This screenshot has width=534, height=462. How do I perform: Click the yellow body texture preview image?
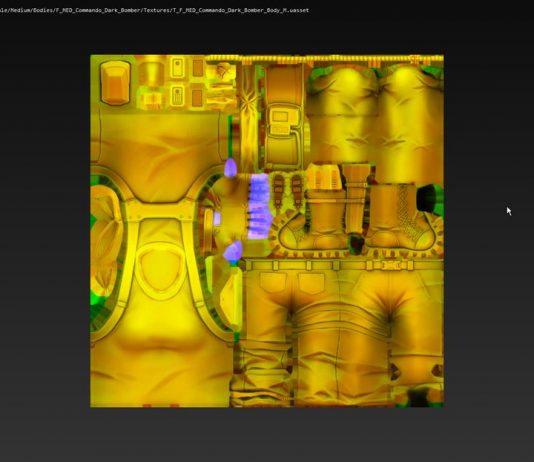(x=267, y=231)
